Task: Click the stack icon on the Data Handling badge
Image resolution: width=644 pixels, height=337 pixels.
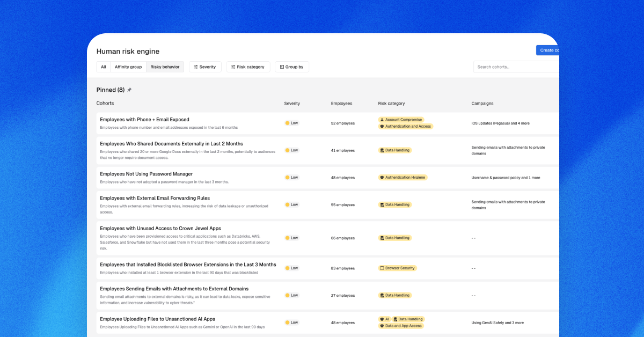Action: pyautogui.click(x=382, y=150)
